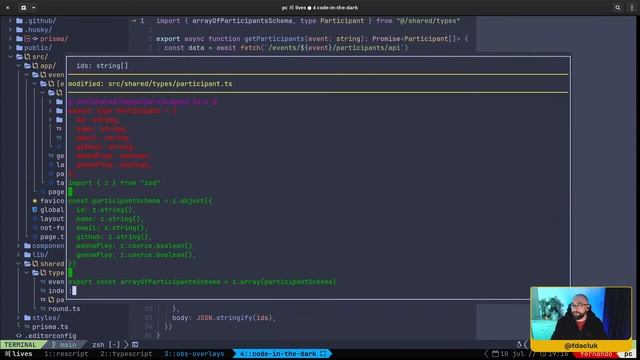Click the main git branch in statusline
Screen dimensions: 640x360
pyautogui.click(x=64, y=345)
